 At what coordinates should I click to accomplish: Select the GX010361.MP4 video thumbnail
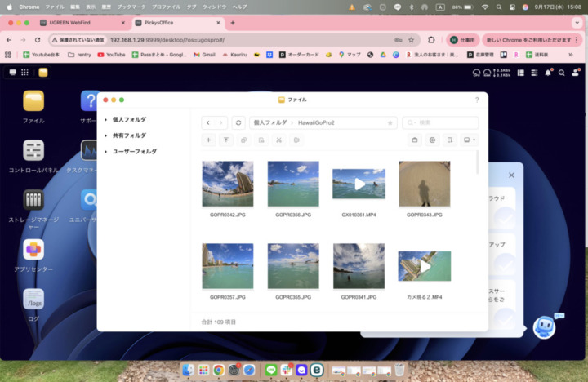359,184
